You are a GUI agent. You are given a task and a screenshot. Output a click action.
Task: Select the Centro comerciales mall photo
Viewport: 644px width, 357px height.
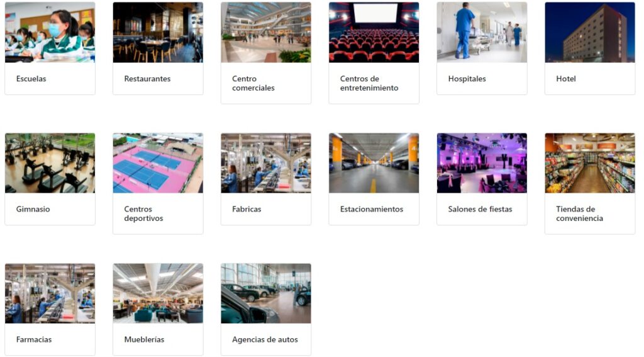[266, 33]
